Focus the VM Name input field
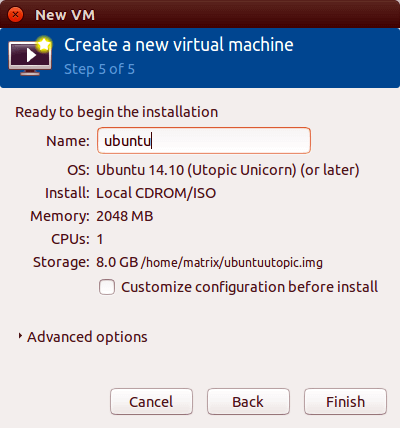 (204, 140)
